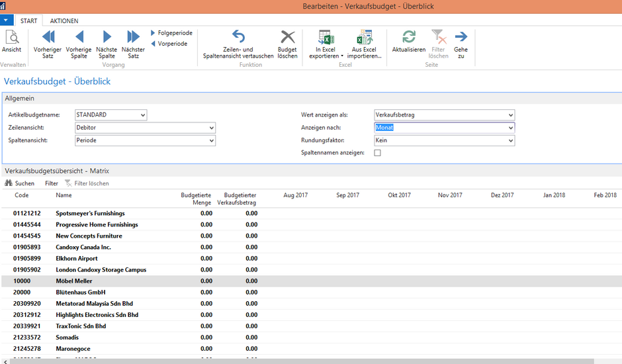The width and height of the screenshot is (622, 364).
Task: Open Anzeigen nach Monat dropdown
Action: coord(511,128)
